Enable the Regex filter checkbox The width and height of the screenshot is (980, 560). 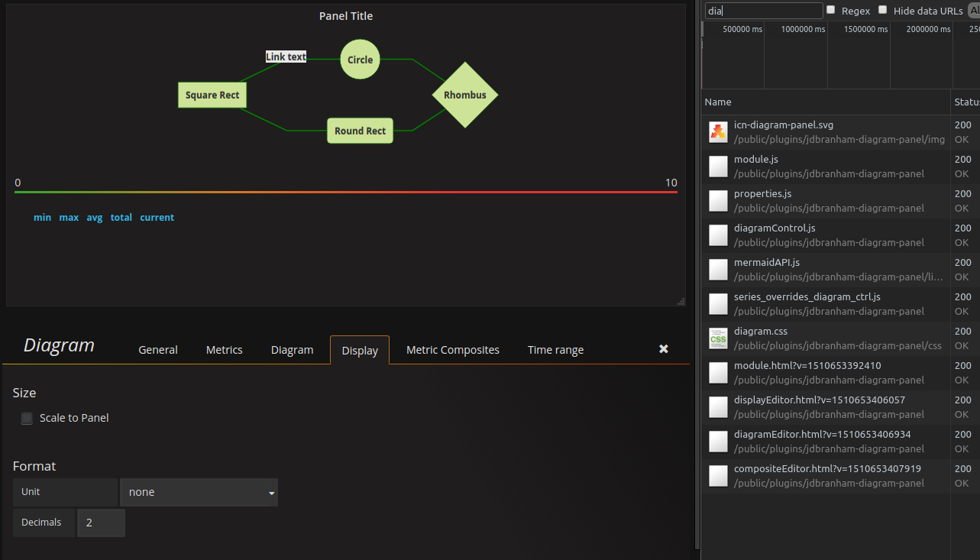832,10
